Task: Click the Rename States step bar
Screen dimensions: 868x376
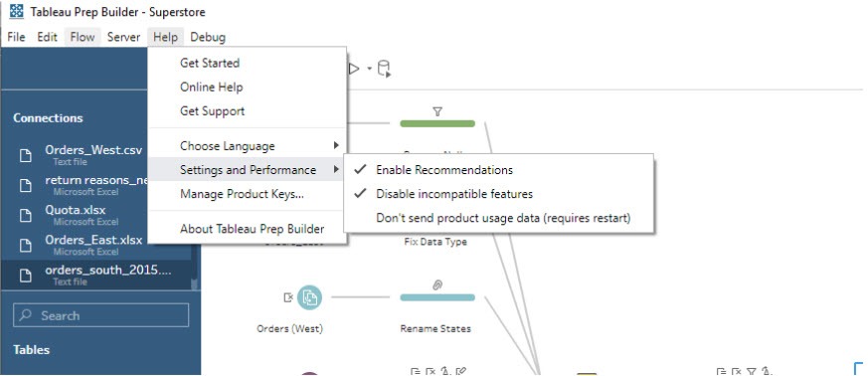Action: coord(437,298)
